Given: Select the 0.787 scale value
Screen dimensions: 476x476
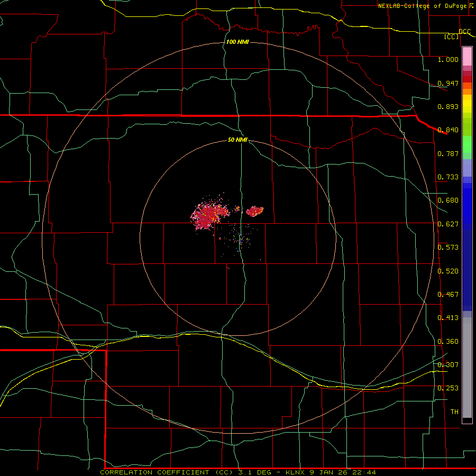Looking at the screenshot, I should point(448,153).
